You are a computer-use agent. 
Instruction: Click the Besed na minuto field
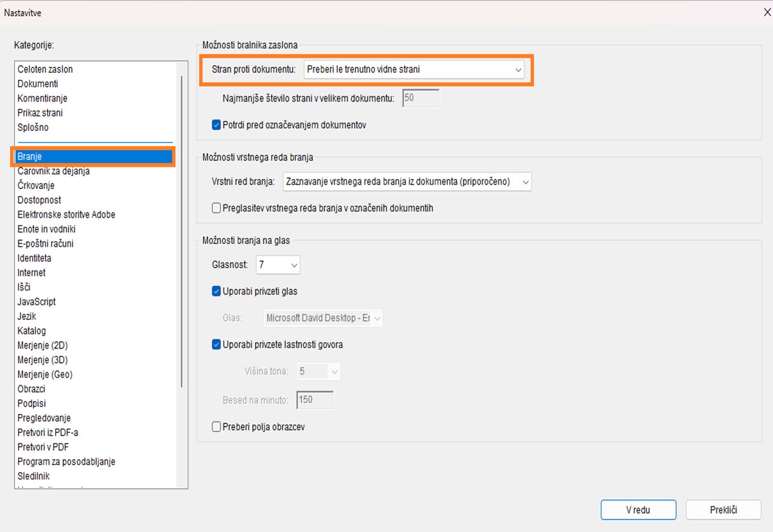[315, 400]
